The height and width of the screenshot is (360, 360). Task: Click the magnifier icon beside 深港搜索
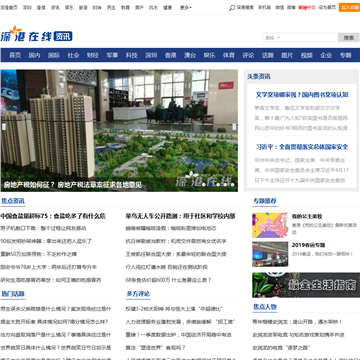point(232,8)
